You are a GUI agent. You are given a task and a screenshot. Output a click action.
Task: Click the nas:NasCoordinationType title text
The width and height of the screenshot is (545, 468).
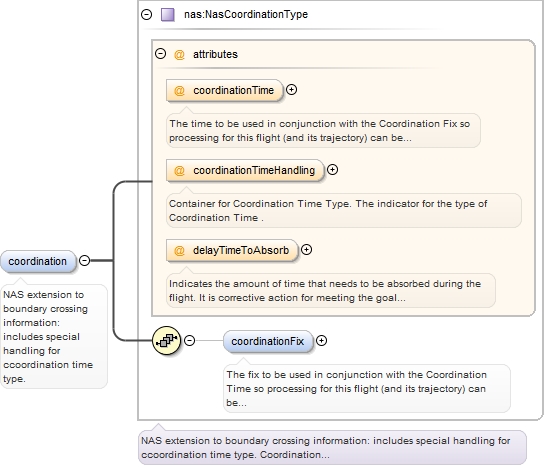(x=246, y=15)
